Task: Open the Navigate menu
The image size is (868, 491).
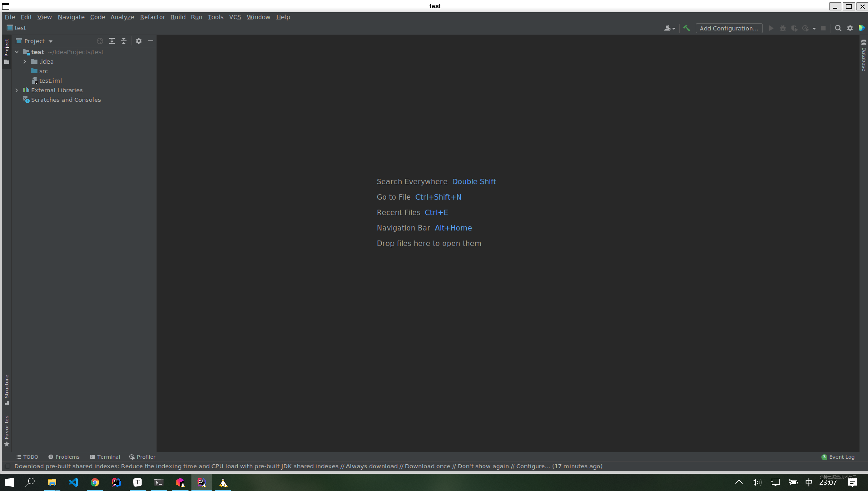Action: 71,17
